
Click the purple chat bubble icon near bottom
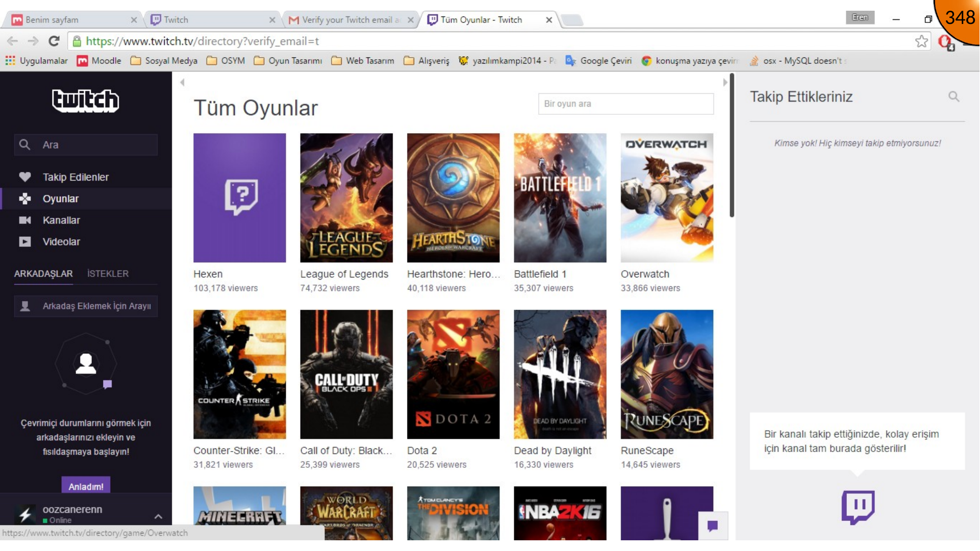713,525
